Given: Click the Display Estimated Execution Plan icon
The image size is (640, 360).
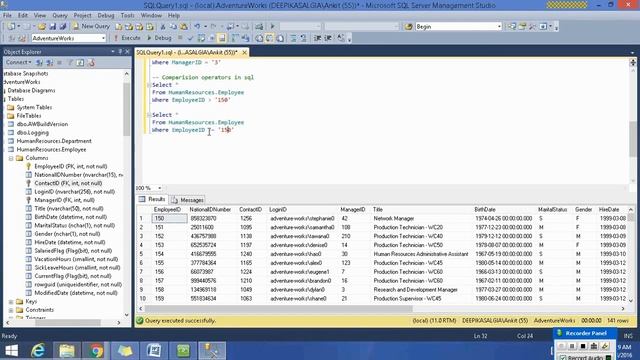Looking at the screenshot, I should pyautogui.click(x=201, y=38).
